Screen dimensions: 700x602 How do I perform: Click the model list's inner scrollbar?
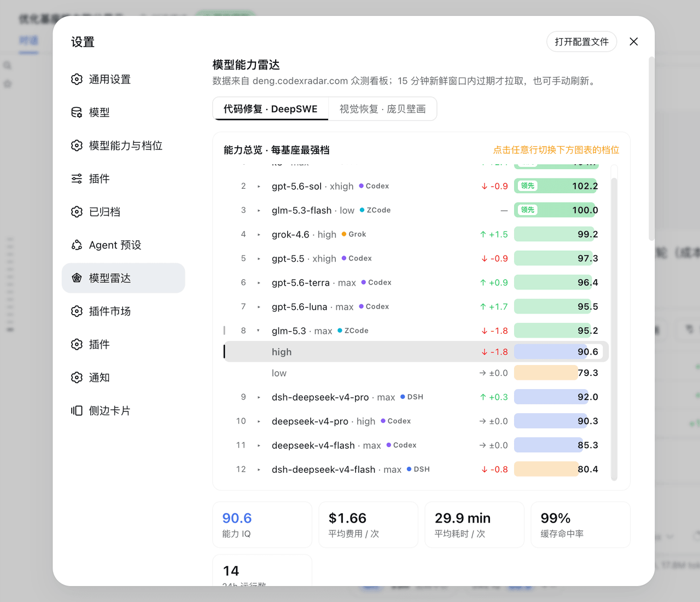click(614, 328)
